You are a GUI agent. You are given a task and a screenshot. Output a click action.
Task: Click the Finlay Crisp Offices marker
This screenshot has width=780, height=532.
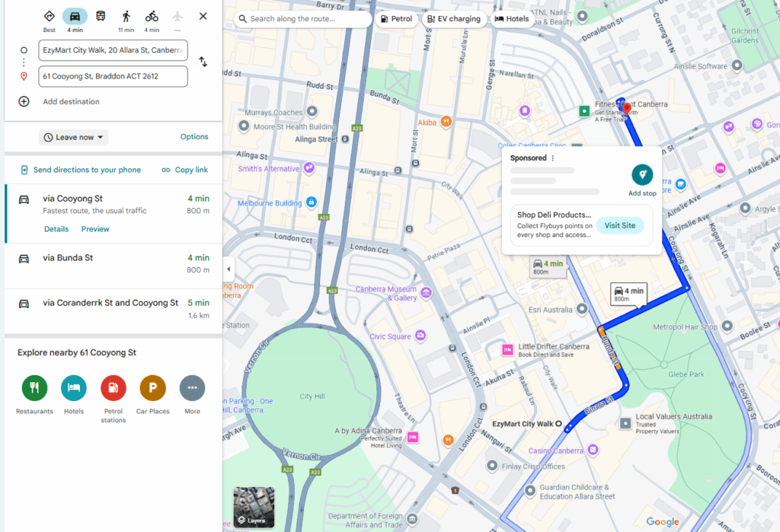[492, 466]
